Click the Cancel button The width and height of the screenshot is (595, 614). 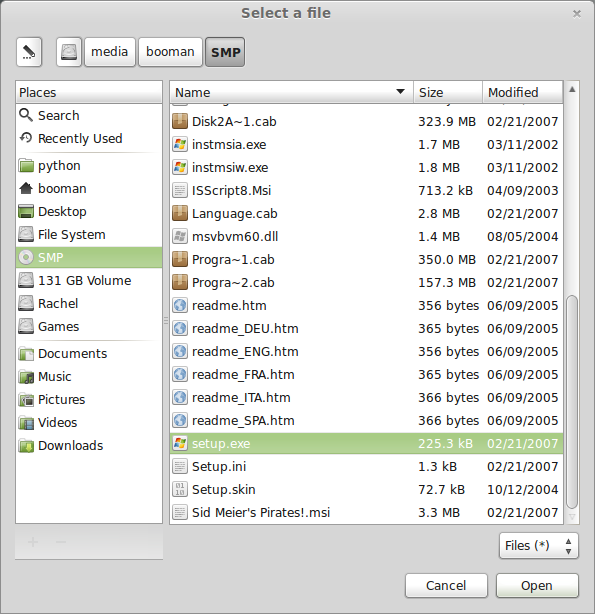coord(446,585)
